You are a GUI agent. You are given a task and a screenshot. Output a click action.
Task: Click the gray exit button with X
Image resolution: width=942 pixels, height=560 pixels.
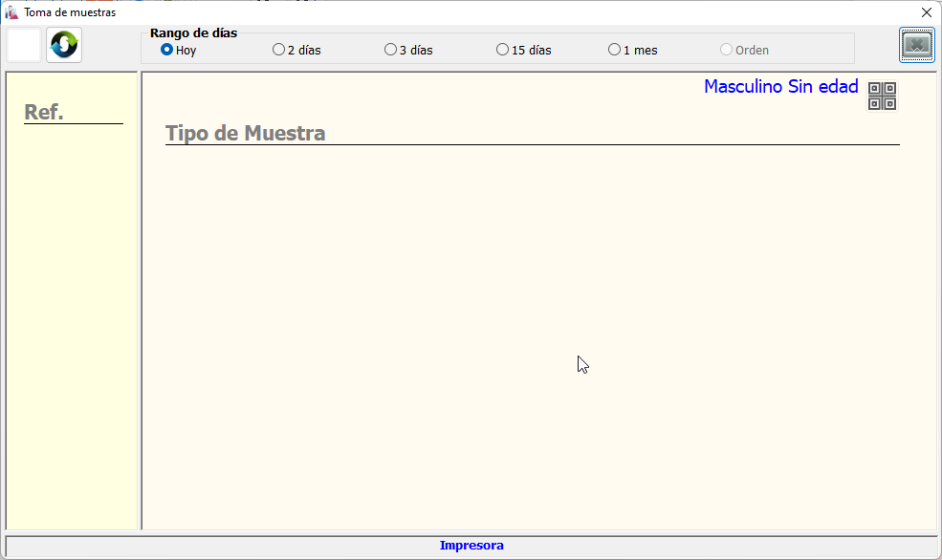[x=917, y=45]
